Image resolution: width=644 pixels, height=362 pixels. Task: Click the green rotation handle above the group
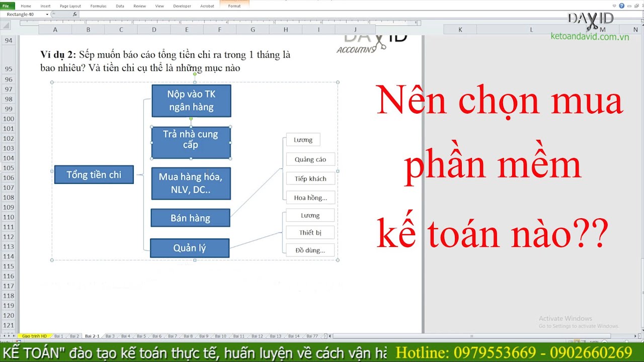pos(195,75)
